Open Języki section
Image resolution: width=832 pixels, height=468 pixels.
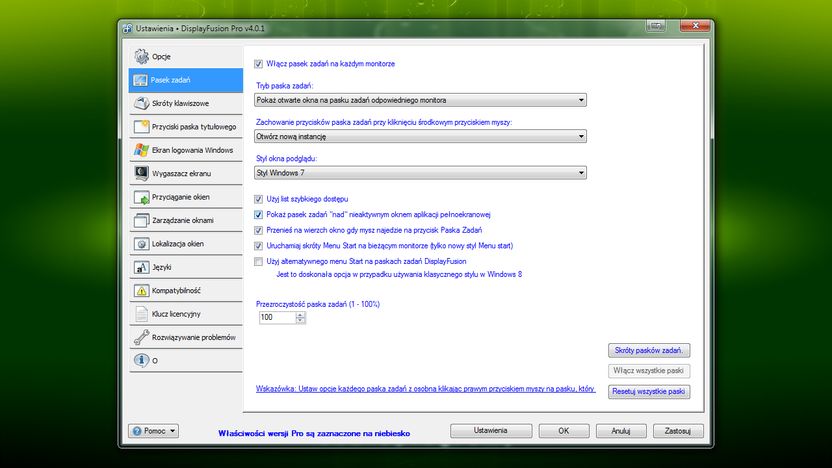pos(186,267)
